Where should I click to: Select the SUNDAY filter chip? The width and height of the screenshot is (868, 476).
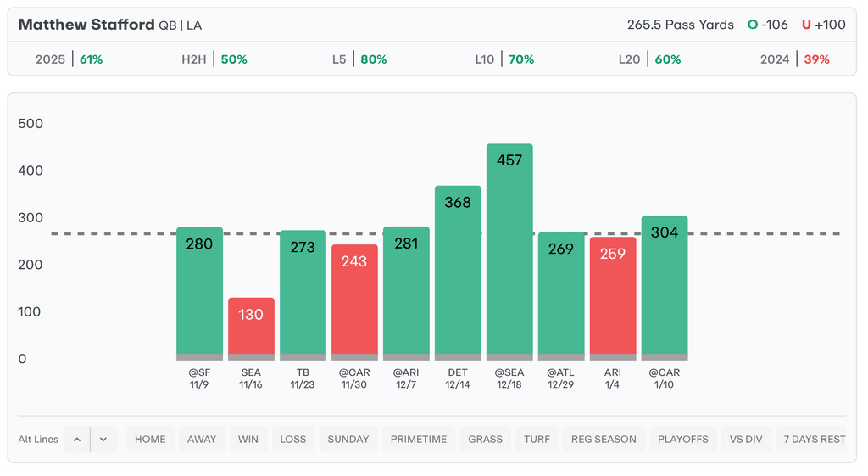348,440
